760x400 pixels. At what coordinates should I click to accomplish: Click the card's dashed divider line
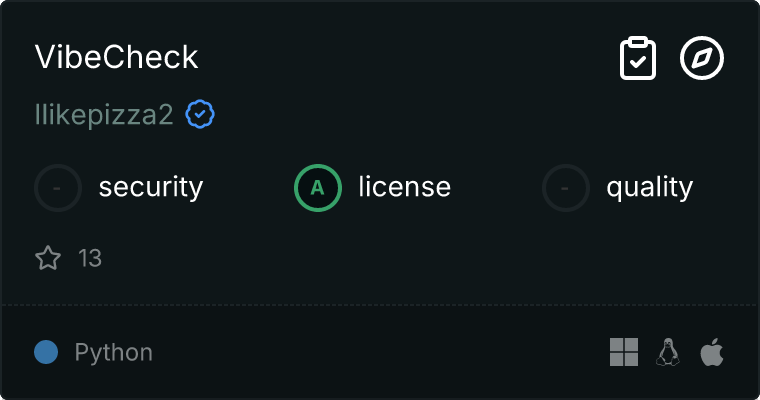tap(380, 305)
